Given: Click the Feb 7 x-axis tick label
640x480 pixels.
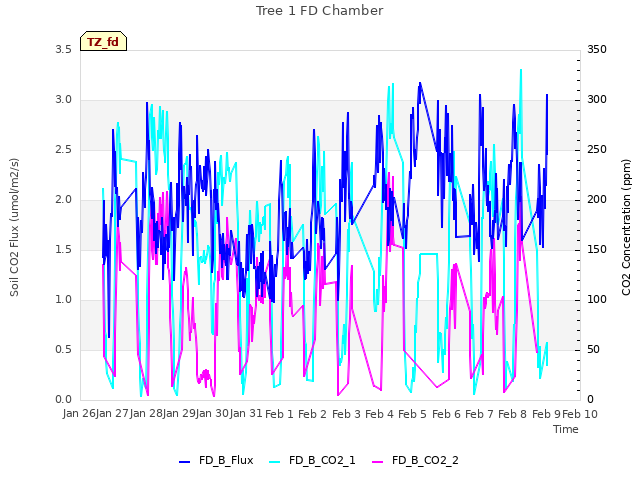Looking at the screenshot, I should [480, 414].
